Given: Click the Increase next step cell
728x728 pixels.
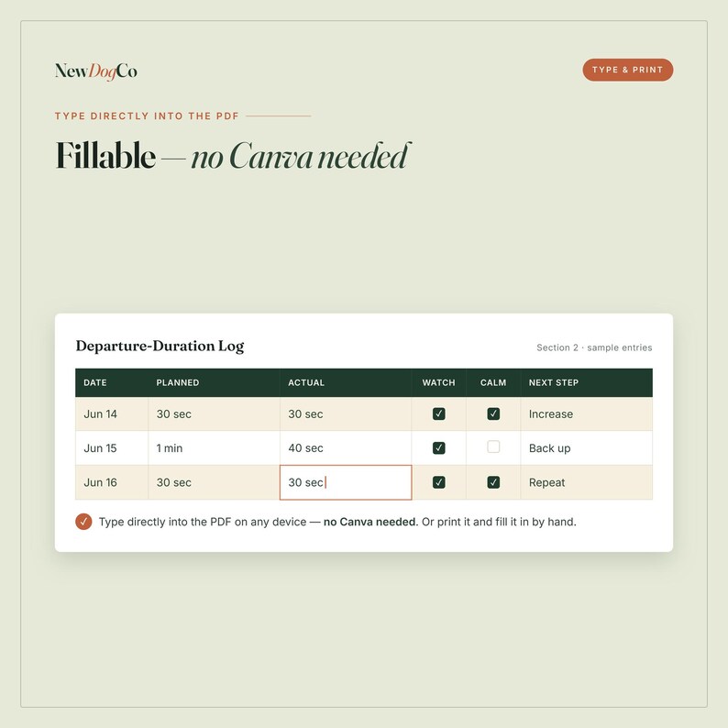Looking at the screenshot, I should (x=587, y=414).
